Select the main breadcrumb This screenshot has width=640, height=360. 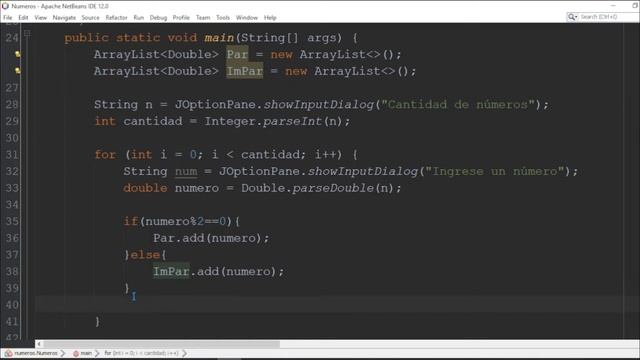coord(86,353)
